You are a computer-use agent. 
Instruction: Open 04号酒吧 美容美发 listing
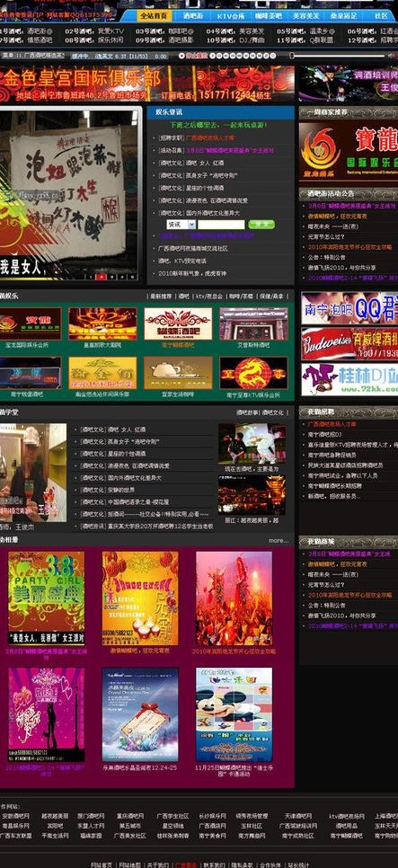[234, 31]
